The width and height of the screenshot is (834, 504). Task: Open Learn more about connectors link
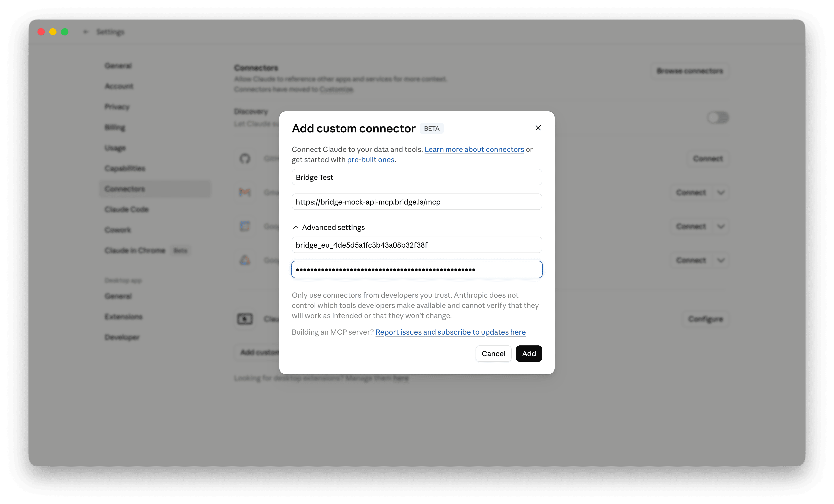pos(474,149)
